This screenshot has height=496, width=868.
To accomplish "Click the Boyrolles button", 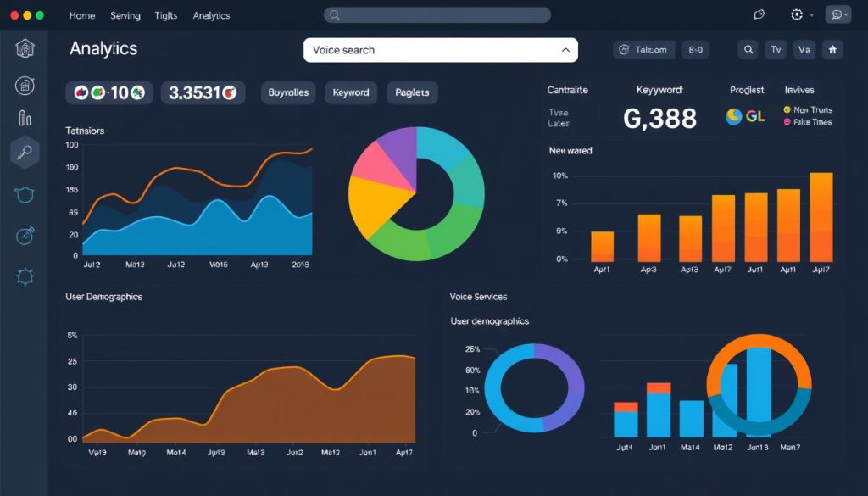I will [288, 92].
